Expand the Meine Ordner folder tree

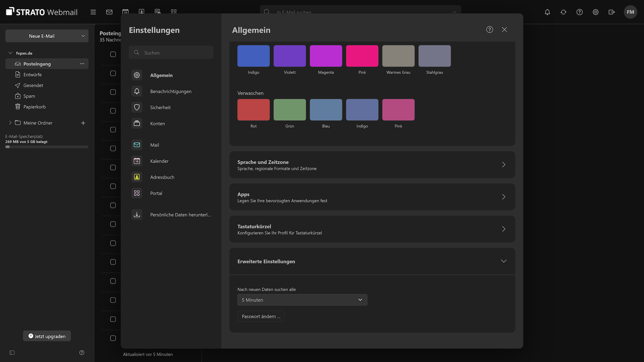(x=10, y=123)
